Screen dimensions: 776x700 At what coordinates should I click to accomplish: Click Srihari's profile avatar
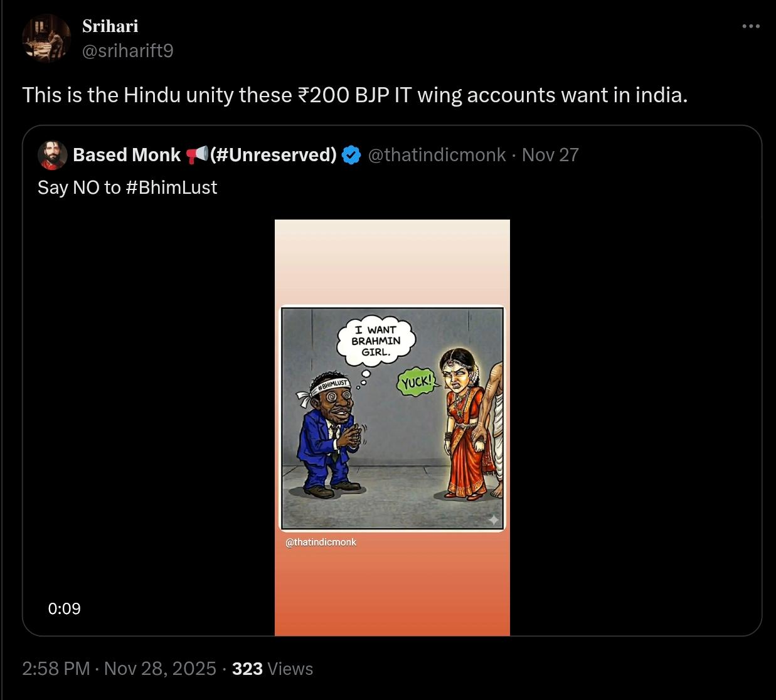pyautogui.click(x=46, y=38)
